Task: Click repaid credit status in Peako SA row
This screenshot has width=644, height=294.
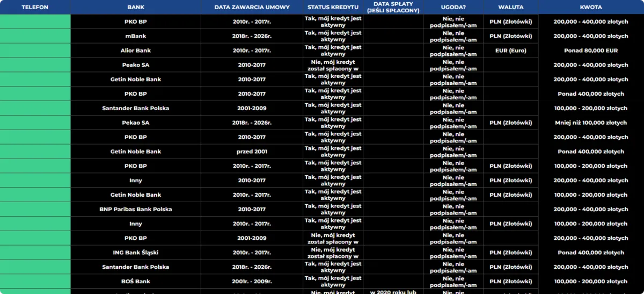Action: tap(333, 65)
